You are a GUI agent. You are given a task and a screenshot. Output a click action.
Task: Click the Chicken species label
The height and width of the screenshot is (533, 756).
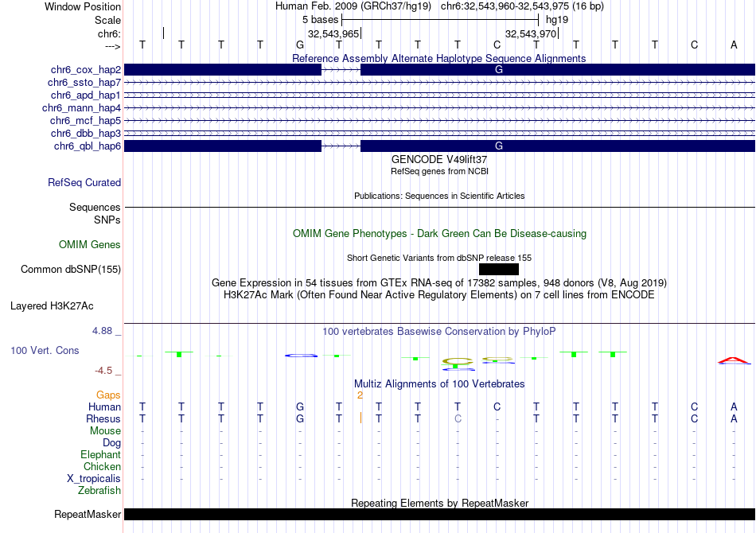click(x=102, y=466)
